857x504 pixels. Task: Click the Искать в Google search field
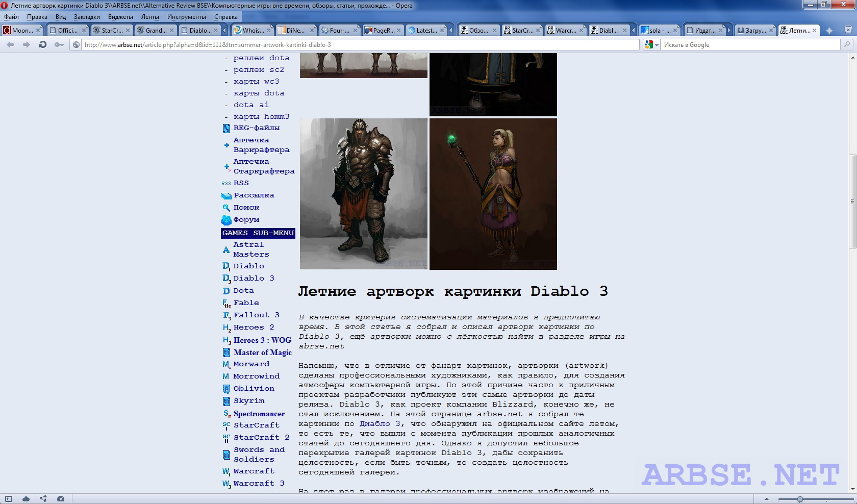(750, 45)
